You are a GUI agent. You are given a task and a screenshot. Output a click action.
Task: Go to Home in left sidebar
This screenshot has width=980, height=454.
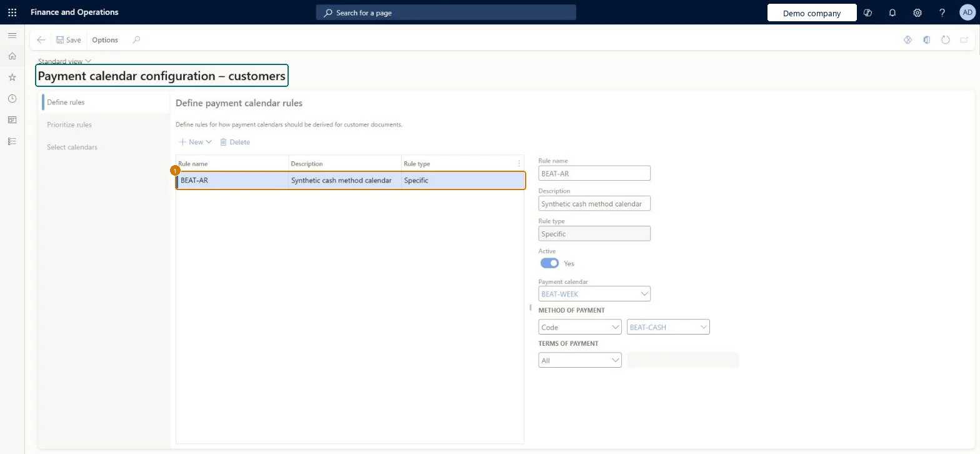click(12, 56)
